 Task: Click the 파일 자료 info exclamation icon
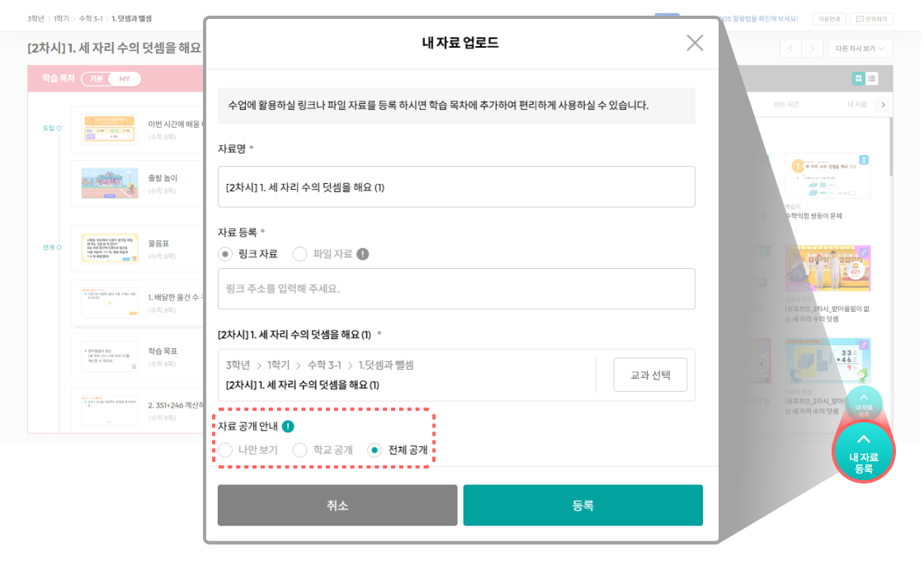(x=363, y=254)
